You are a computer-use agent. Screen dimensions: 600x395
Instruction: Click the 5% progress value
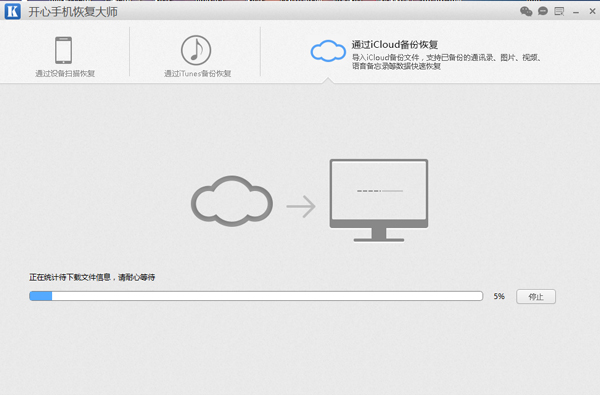[499, 296]
